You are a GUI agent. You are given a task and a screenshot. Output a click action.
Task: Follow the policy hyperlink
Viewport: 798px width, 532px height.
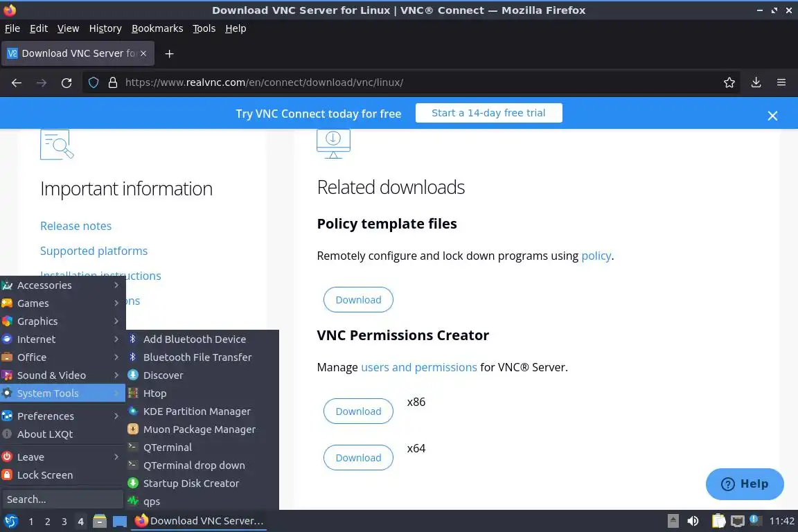pyautogui.click(x=596, y=256)
